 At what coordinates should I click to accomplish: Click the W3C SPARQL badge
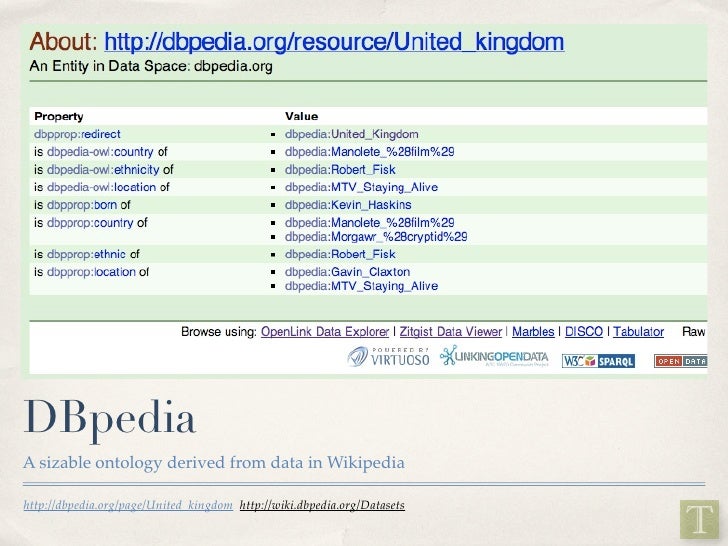pos(598,361)
